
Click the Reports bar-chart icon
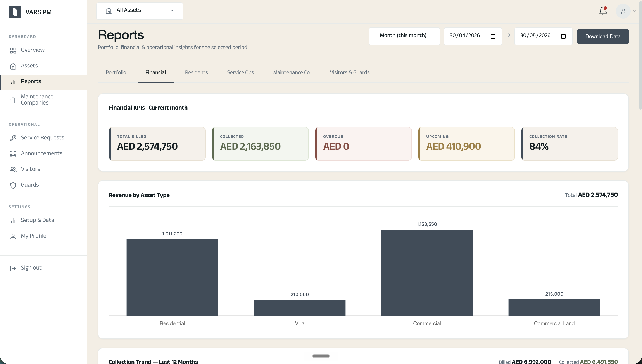(13, 82)
